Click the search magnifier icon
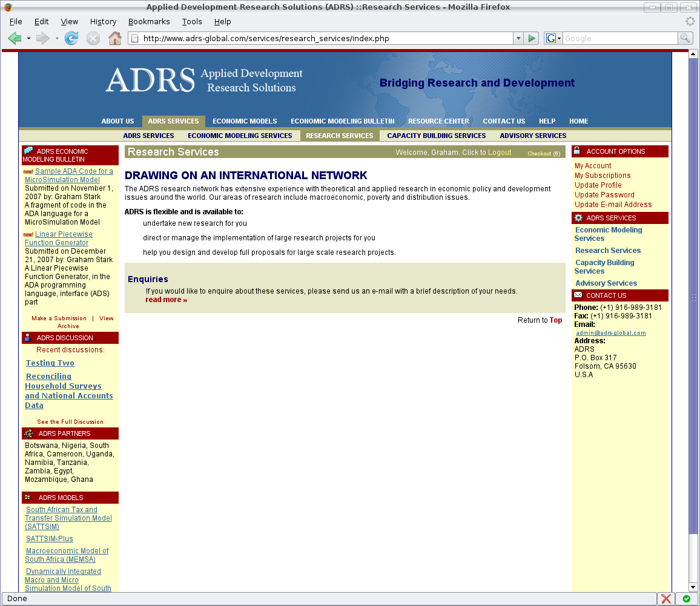 pyautogui.click(x=685, y=39)
